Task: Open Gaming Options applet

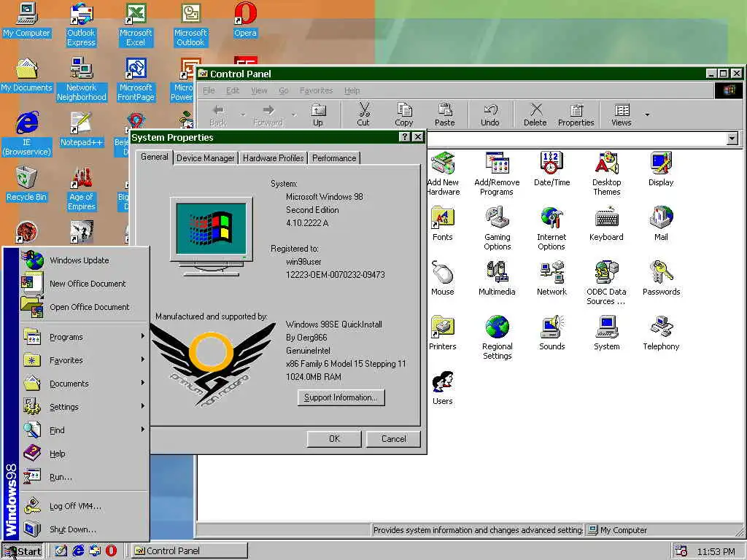Action: click(497, 228)
